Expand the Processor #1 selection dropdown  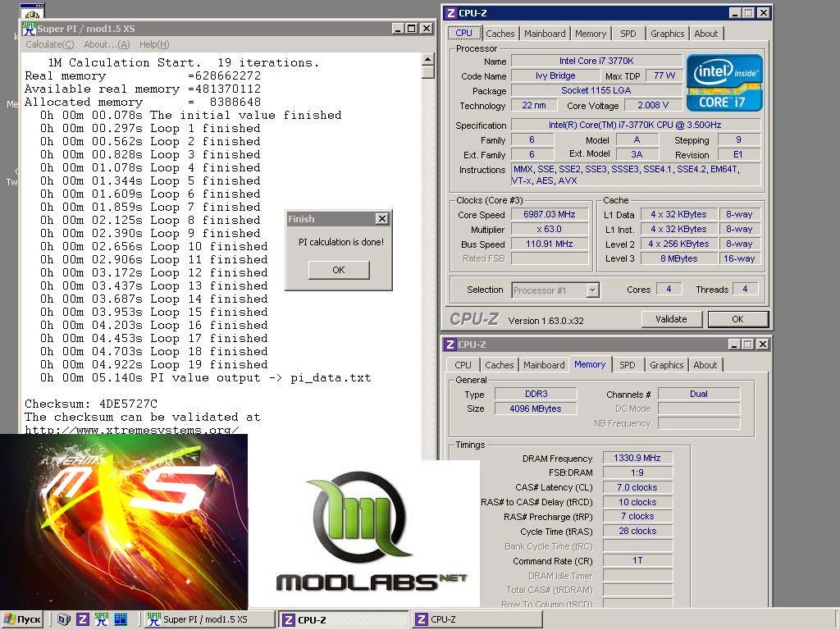coord(592,290)
